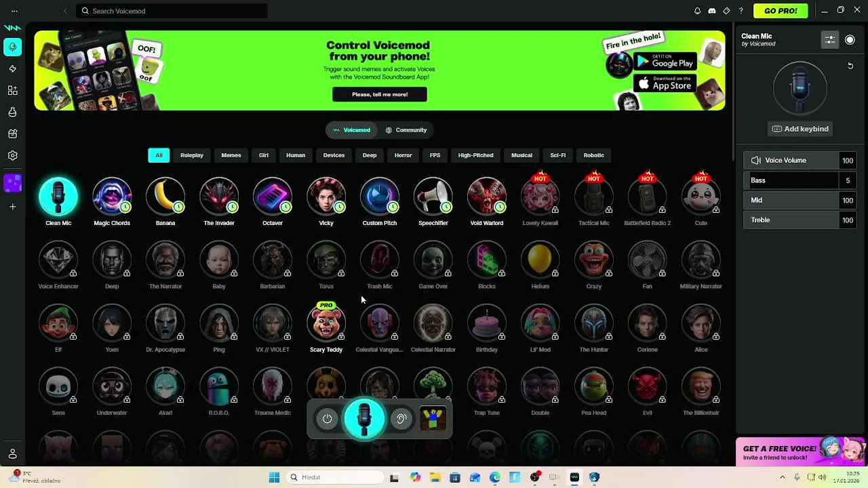The image size is (868, 488).
Task: Pick the Blocks voice
Action: click(x=487, y=260)
